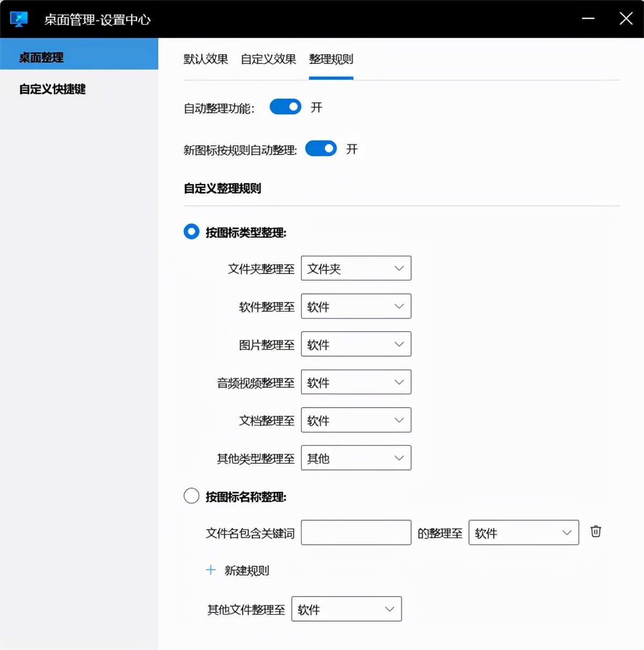Open the 软件整理至 dropdown
This screenshot has height=650, width=644.
[356, 306]
